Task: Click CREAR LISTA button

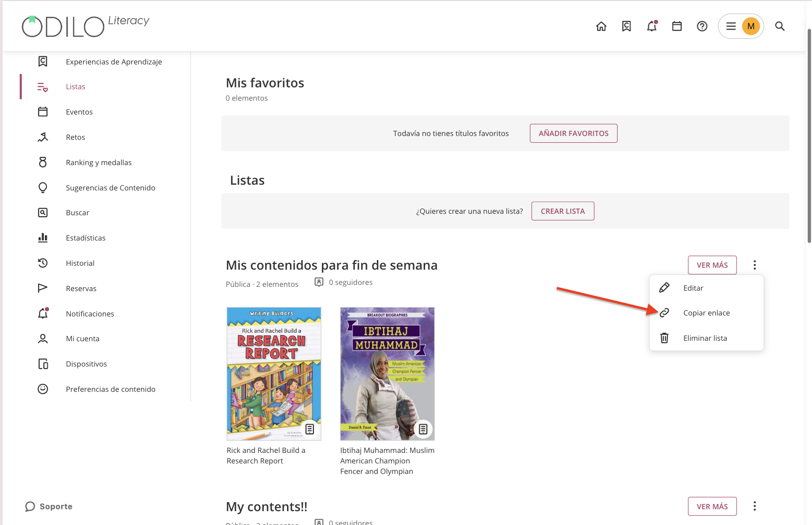Action: pos(563,211)
